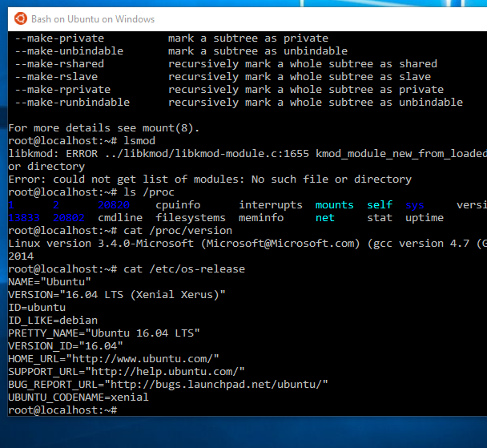Click the 'cpuinfo' file entry
The image size is (487, 448).
pos(178,205)
